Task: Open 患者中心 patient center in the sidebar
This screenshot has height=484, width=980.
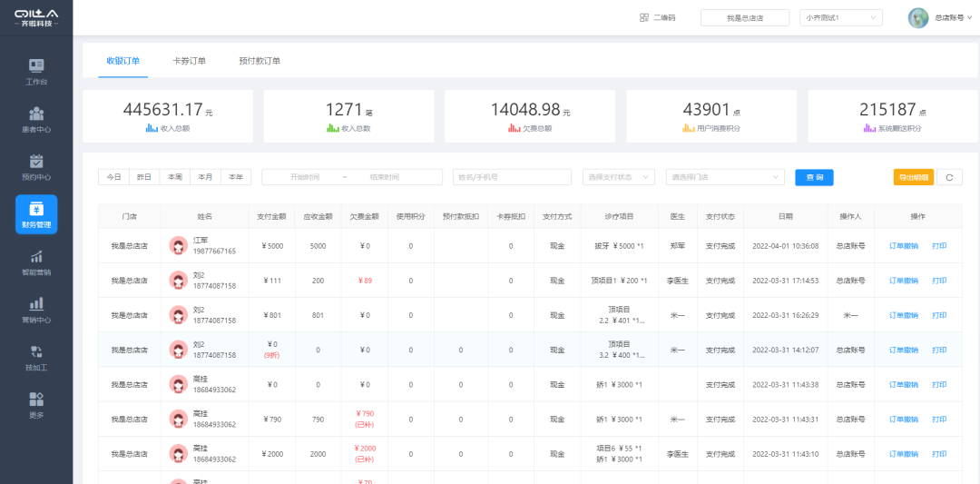Action: point(36,120)
